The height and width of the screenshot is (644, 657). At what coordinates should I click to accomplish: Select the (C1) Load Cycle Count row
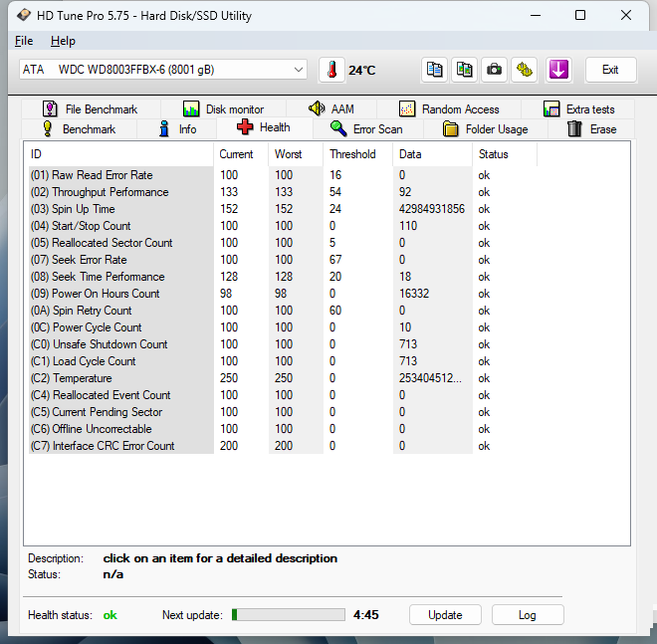click(283, 361)
